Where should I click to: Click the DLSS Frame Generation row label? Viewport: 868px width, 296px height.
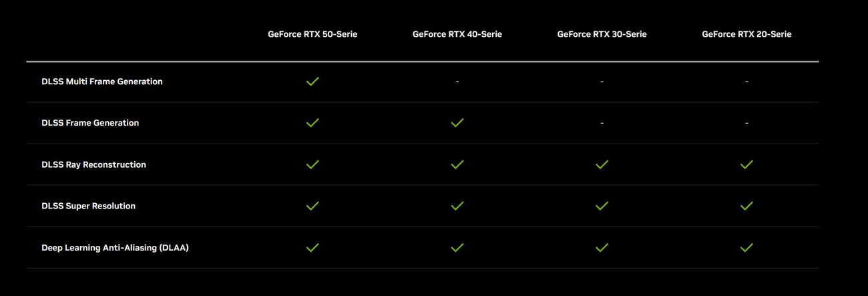[x=90, y=123]
